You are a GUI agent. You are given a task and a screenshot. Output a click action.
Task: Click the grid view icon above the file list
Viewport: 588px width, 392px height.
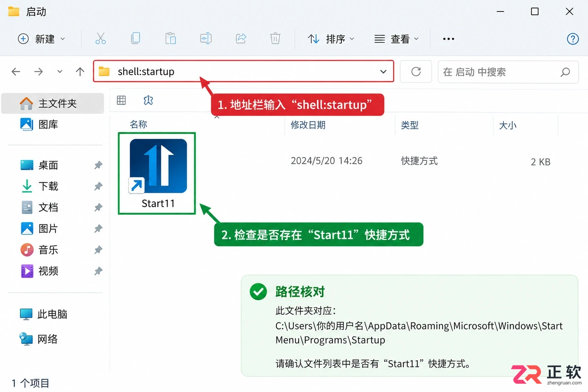pos(121,100)
